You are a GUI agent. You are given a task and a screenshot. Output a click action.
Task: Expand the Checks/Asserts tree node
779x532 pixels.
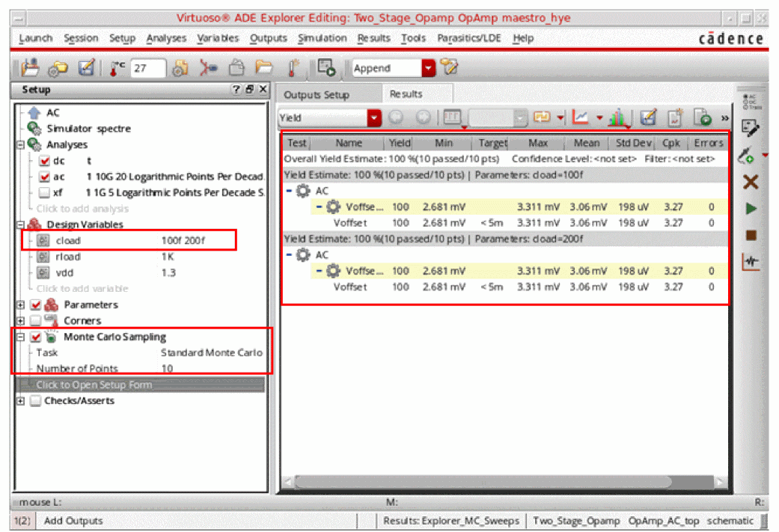(21, 400)
